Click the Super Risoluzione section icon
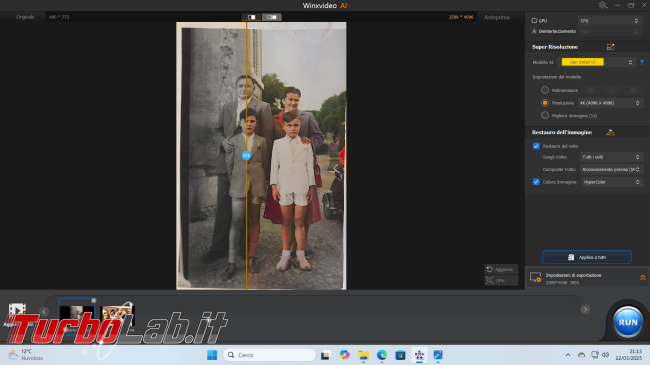This screenshot has width=650, height=365. [610, 47]
